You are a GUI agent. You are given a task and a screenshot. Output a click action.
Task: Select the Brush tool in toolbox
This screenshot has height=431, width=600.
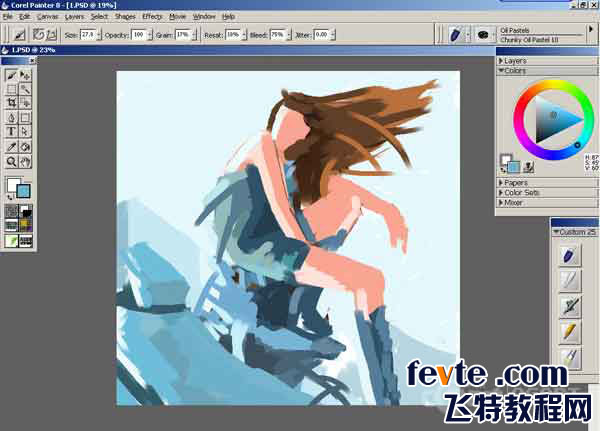[11, 75]
